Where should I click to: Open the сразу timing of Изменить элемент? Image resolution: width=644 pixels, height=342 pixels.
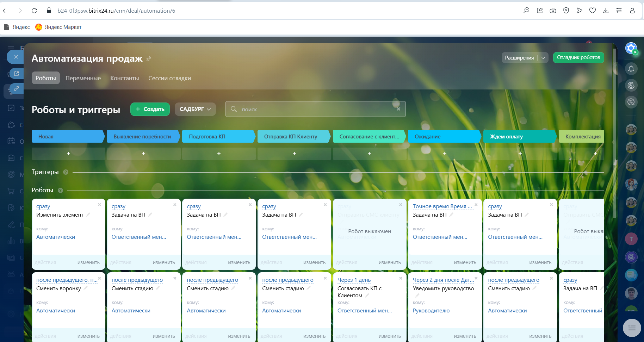click(x=43, y=206)
